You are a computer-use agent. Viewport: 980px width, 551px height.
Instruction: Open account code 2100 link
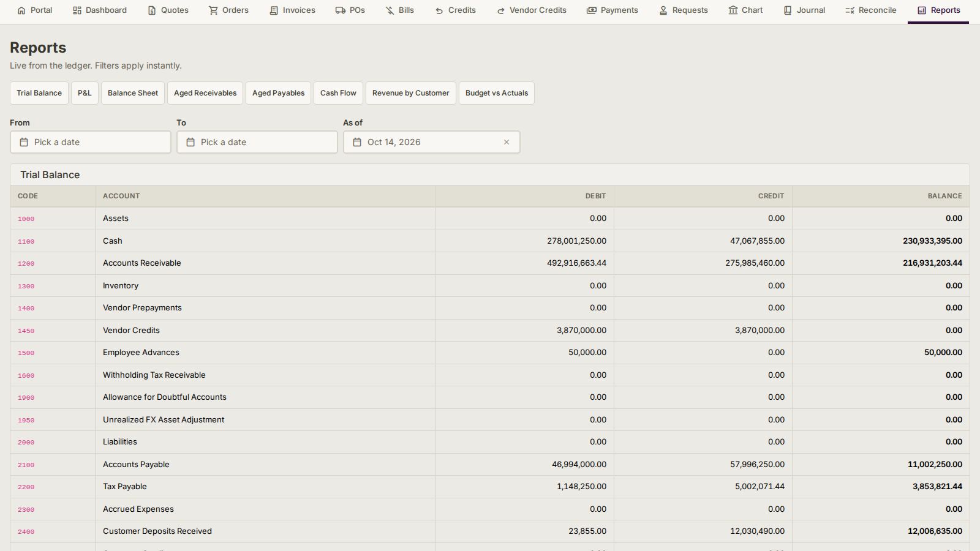click(x=26, y=465)
